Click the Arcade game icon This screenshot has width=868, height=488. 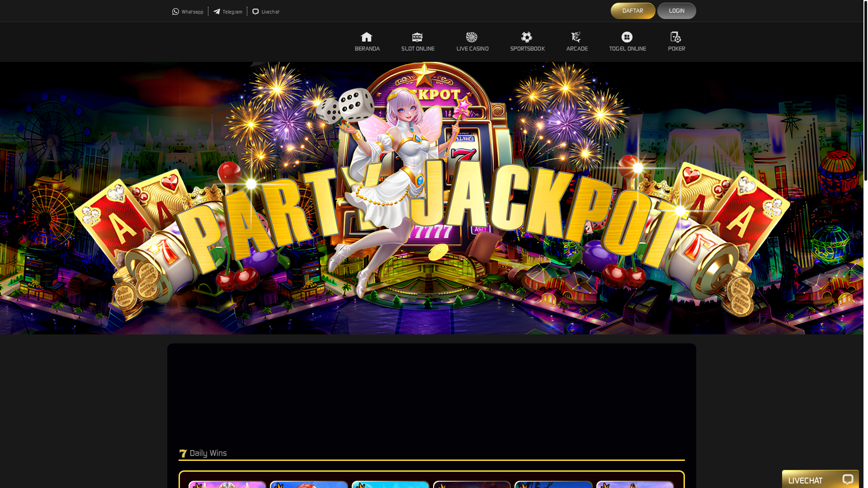[576, 37]
